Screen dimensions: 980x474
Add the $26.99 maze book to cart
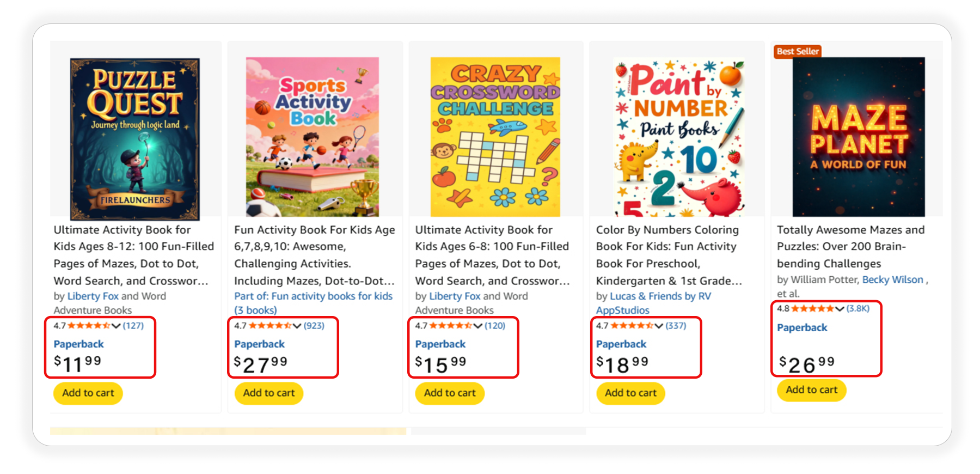[x=811, y=390]
